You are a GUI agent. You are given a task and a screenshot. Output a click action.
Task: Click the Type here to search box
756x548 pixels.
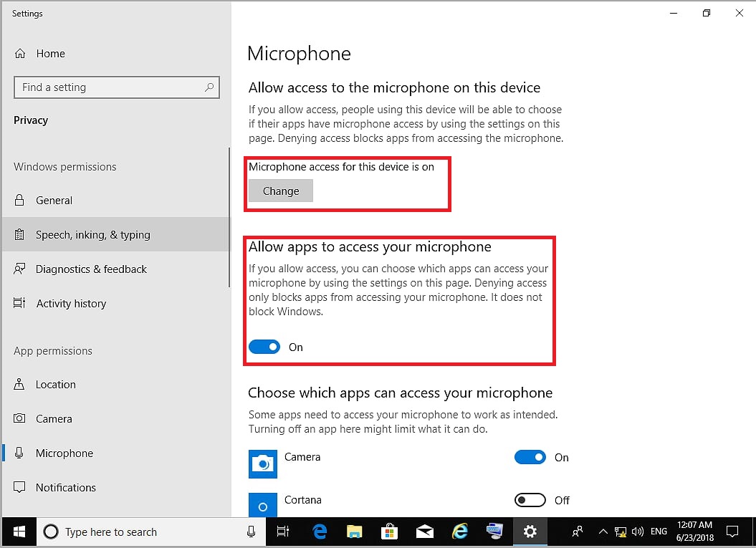click(x=151, y=532)
